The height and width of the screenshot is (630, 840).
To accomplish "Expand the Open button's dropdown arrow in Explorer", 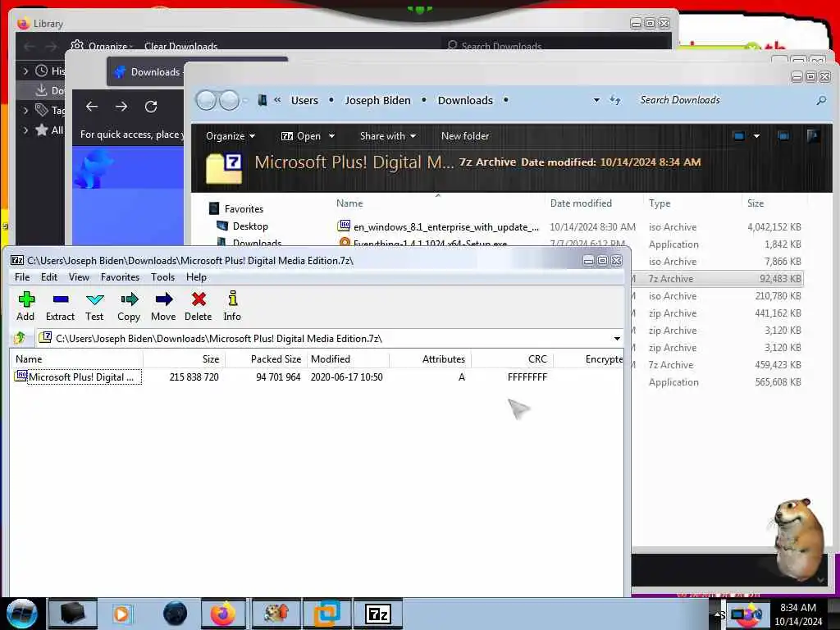I will 331,136.
